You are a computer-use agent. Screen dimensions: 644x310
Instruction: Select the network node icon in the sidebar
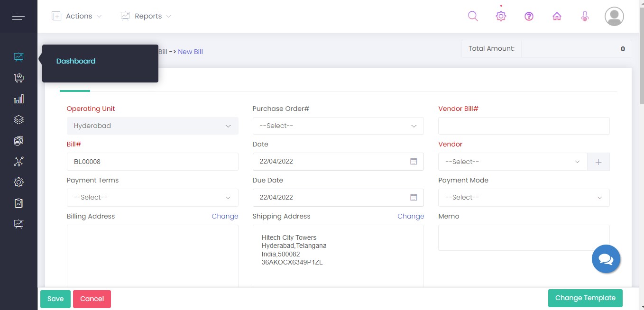[x=18, y=161]
